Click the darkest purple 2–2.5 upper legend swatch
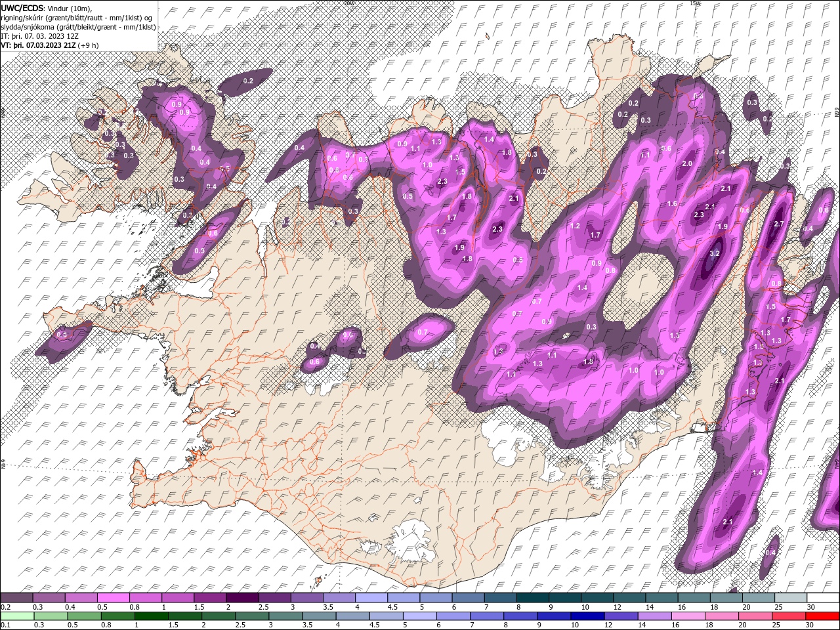Screen dimensions: 840x630 tap(242, 598)
